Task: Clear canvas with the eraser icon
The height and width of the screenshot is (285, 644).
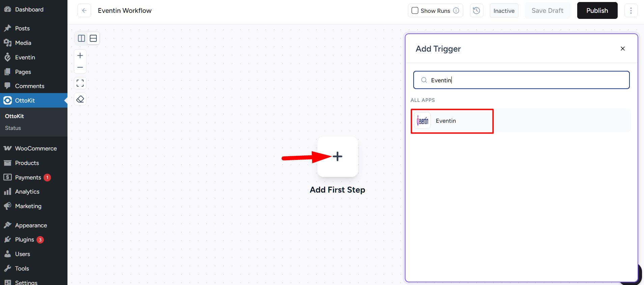Action: (80, 99)
